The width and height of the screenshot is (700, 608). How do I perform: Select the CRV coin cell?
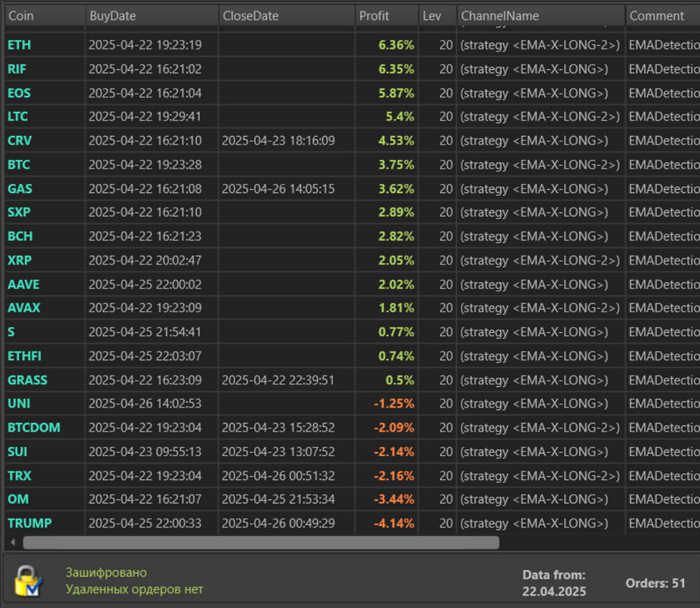click(x=45, y=141)
